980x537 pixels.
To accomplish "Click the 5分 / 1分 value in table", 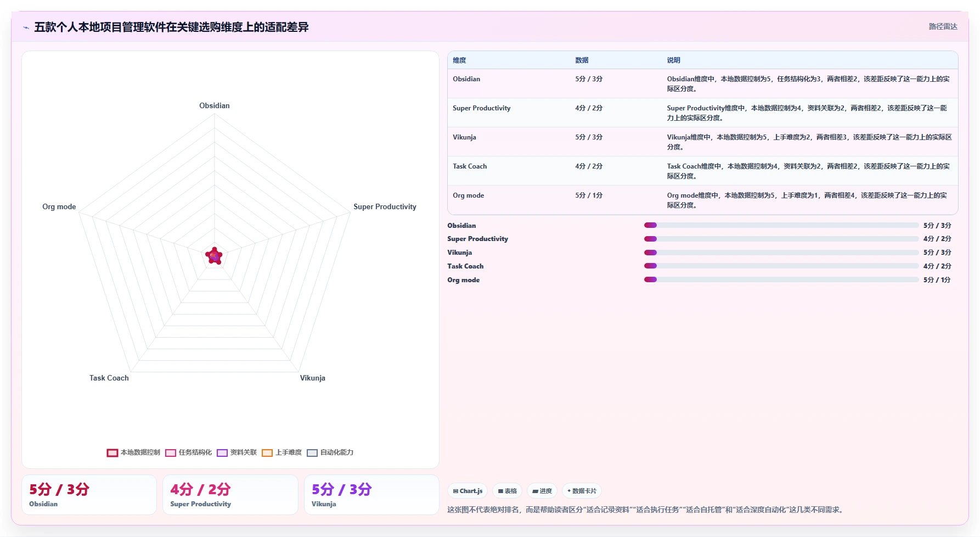I will pos(589,195).
